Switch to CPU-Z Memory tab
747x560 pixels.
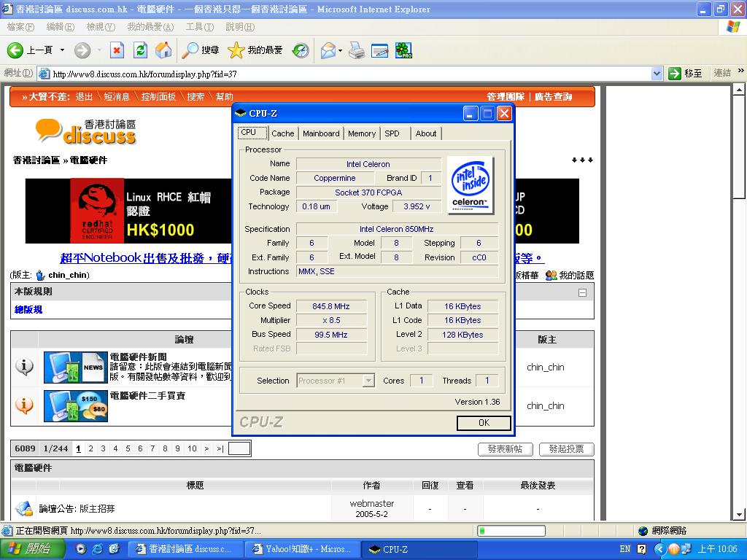click(362, 134)
